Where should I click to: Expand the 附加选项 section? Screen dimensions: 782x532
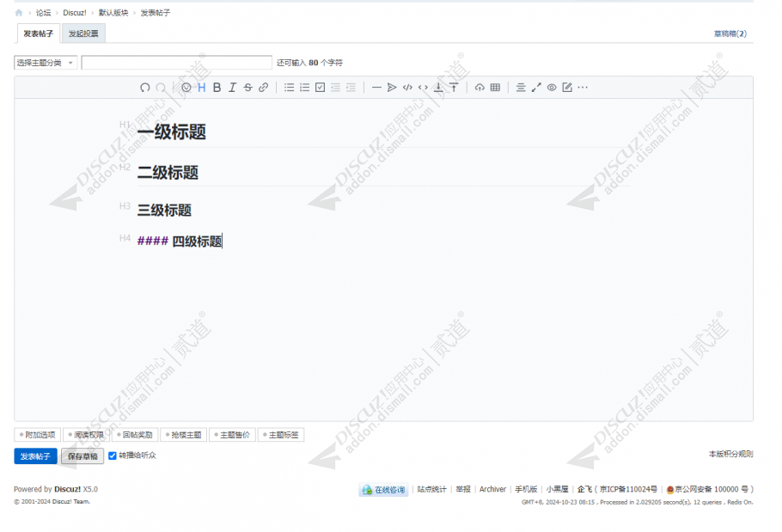38,435
